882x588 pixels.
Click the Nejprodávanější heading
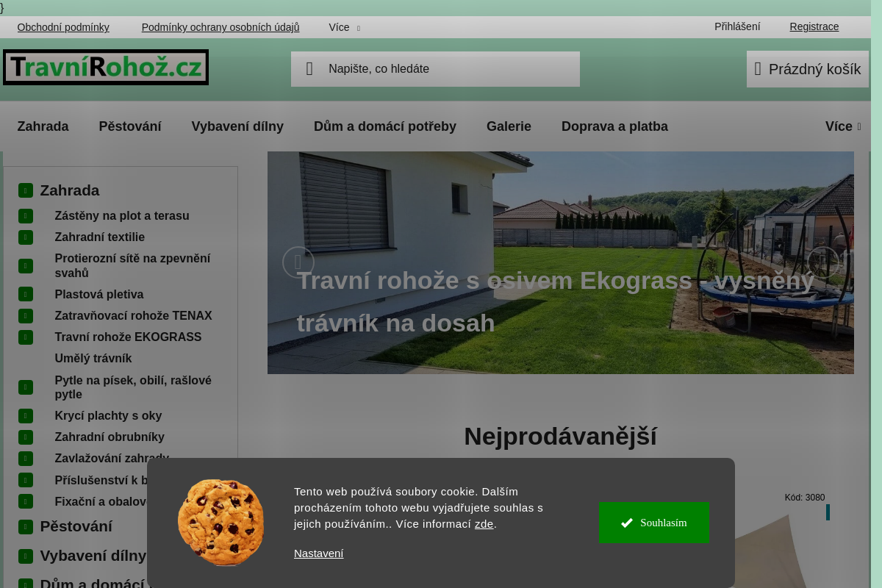pos(560,437)
